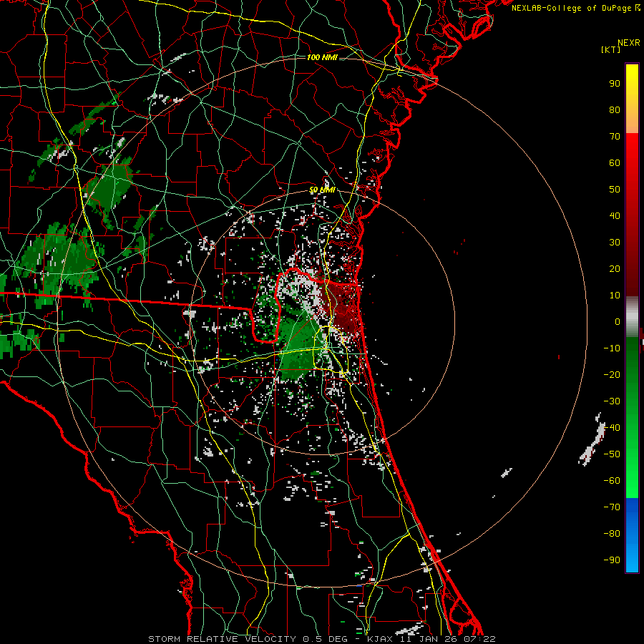644x644 pixels.
Task: Click the KJAX station ID in the footer
Action: tap(380, 639)
